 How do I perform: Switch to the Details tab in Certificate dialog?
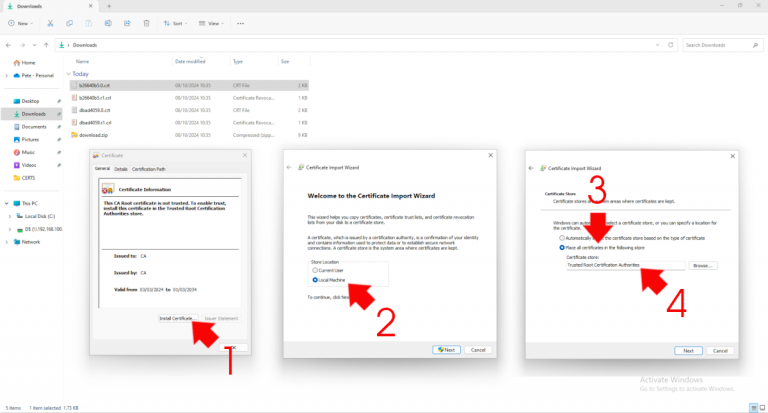pyautogui.click(x=120, y=169)
